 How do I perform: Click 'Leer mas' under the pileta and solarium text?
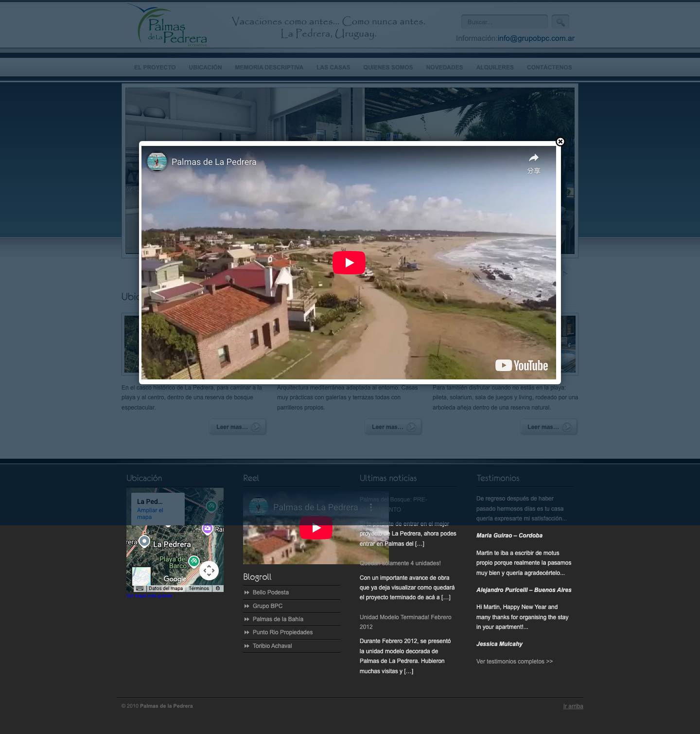549,427
